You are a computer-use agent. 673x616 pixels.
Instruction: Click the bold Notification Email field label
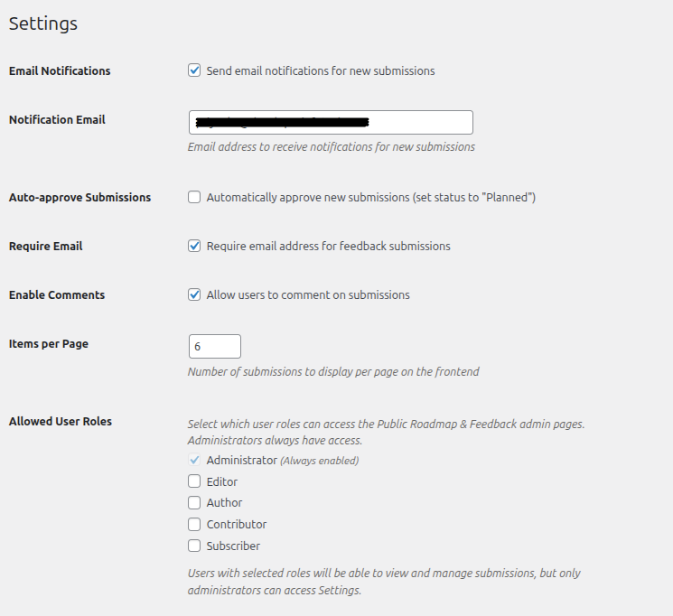coord(57,119)
